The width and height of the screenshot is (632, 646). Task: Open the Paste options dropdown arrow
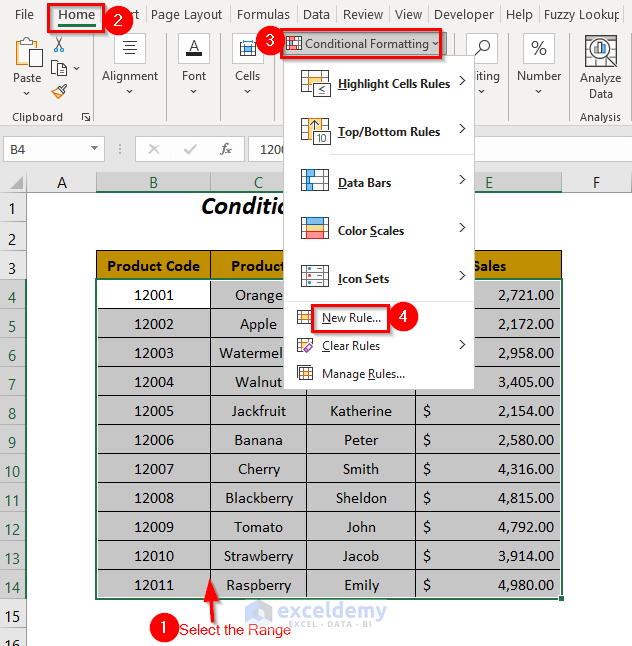point(27,94)
